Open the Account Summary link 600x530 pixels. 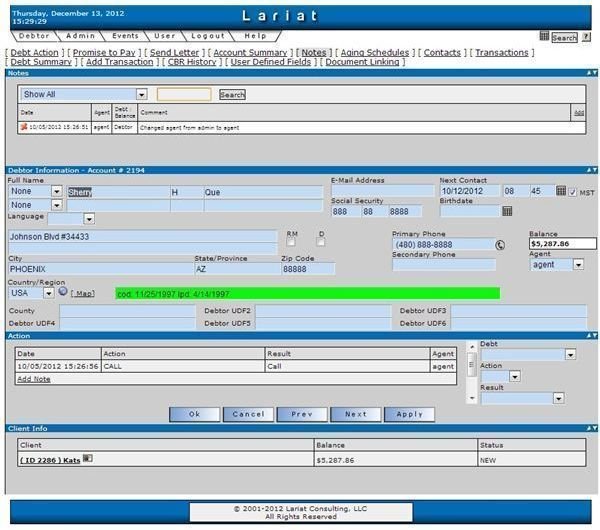coord(250,52)
